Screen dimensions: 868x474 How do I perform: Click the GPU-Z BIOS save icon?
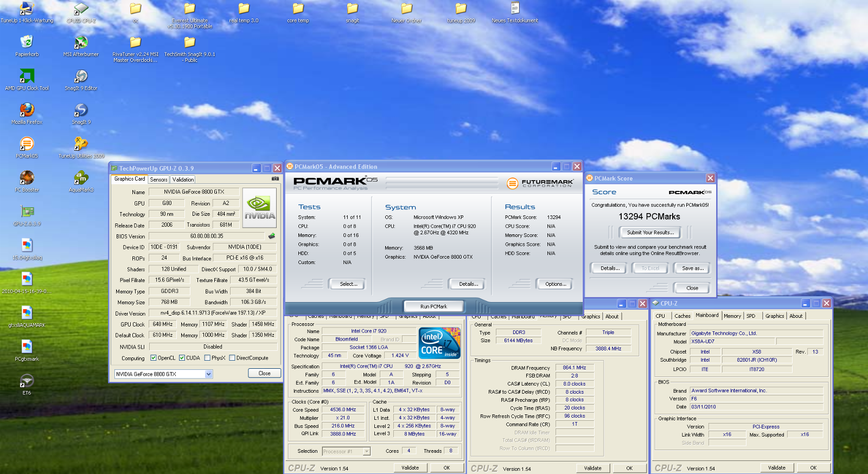[272, 236]
